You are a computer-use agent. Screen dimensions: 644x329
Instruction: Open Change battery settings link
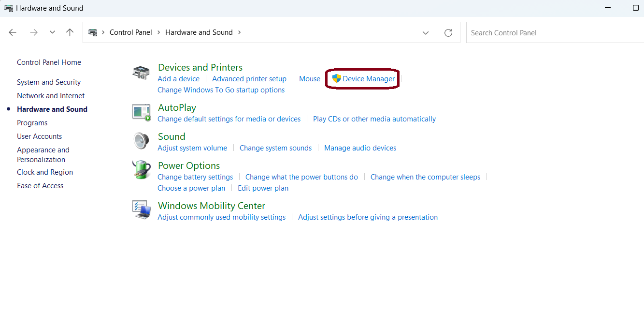[195, 177]
